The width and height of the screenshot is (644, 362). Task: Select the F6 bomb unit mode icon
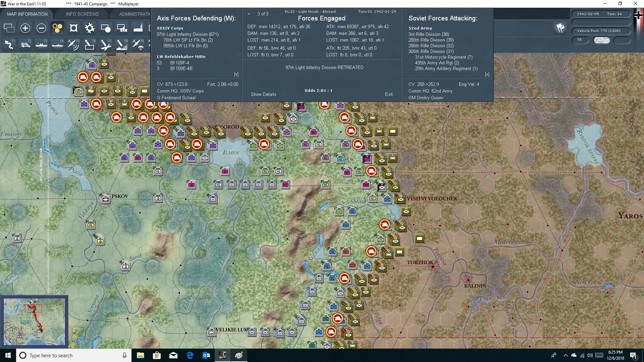[x=90, y=44]
